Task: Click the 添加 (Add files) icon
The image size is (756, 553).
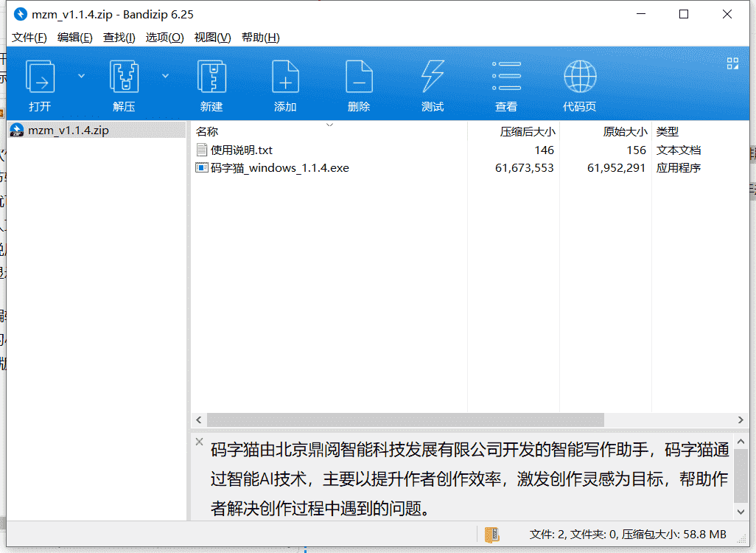Action: click(285, 76)
